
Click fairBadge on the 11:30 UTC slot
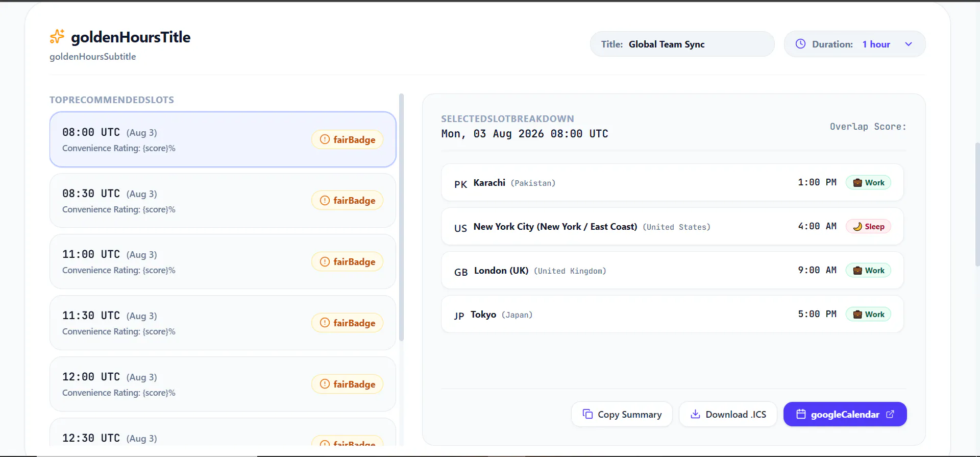(347, 323)
